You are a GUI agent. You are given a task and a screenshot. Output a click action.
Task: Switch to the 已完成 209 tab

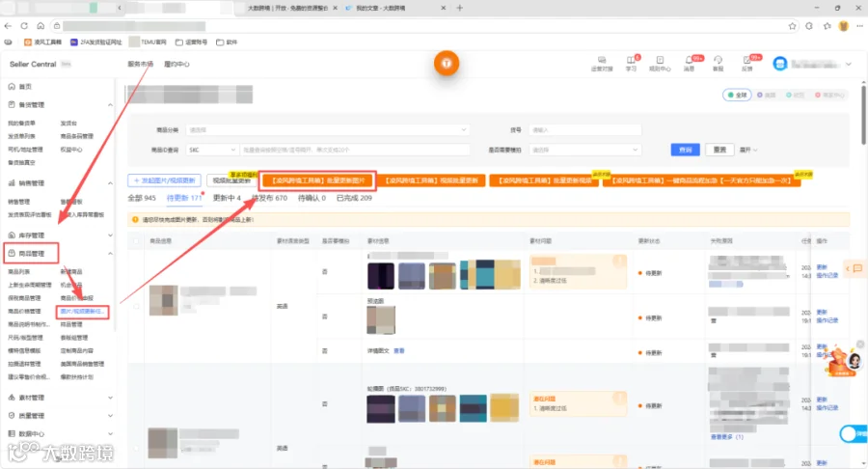coord(354,198)
